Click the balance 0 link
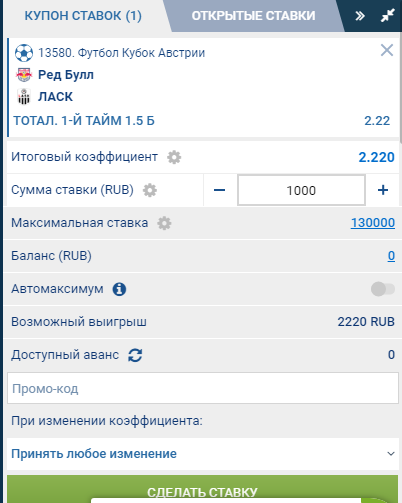This screenshot has width=402, height=503. [x=391, y=256]
